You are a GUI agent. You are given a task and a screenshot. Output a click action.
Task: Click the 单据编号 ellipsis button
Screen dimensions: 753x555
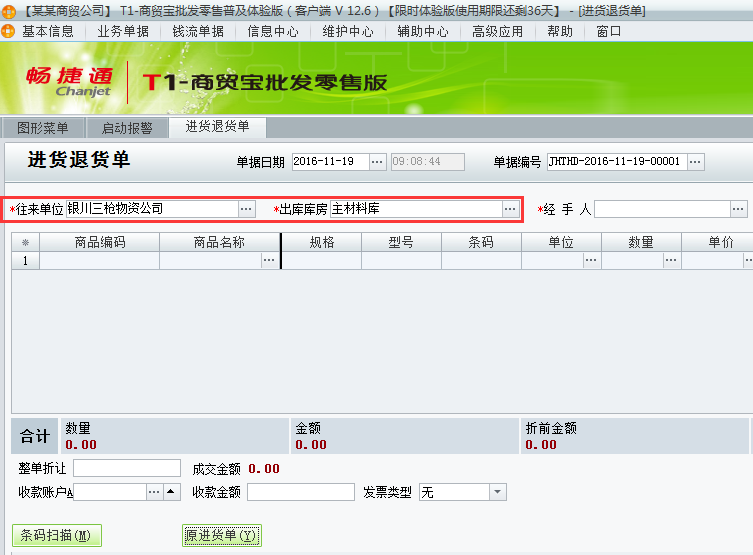coord(695,162)
